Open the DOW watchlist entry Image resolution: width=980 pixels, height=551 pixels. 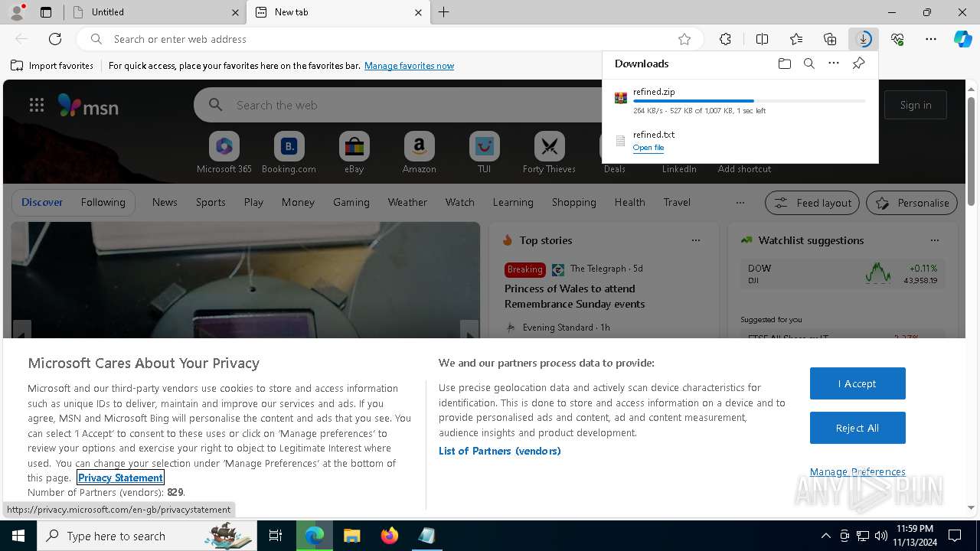[842, 274]
